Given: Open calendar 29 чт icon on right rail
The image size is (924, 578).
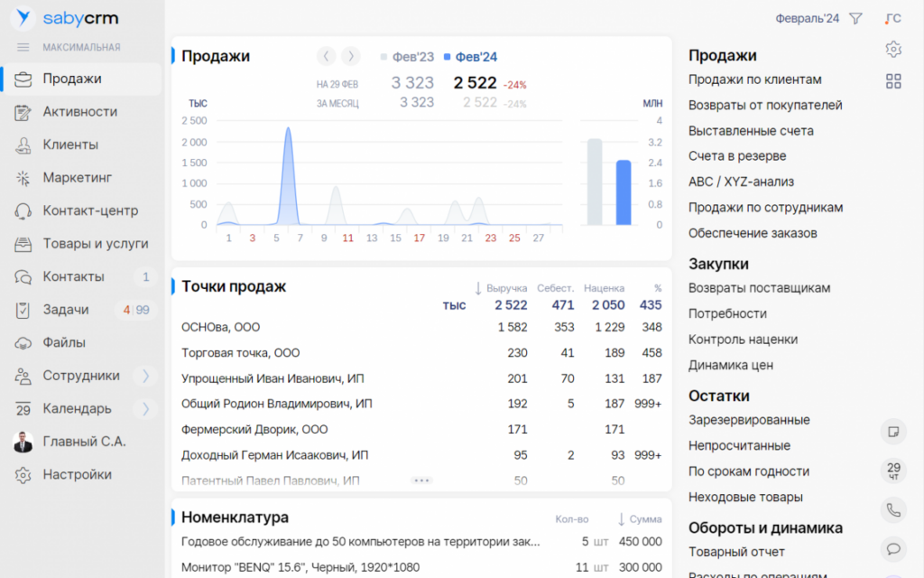Looking at the screenshot, I should click(893, 471).
